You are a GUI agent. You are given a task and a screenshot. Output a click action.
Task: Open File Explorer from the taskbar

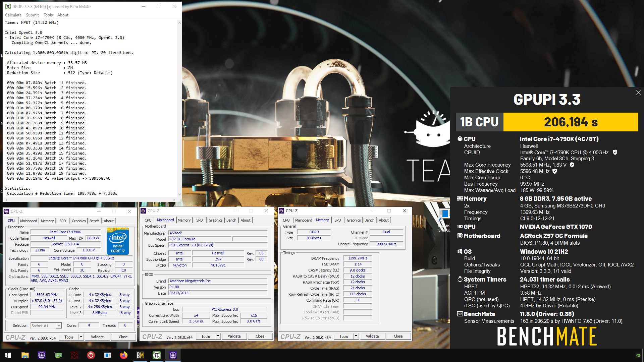pos(25,355)
